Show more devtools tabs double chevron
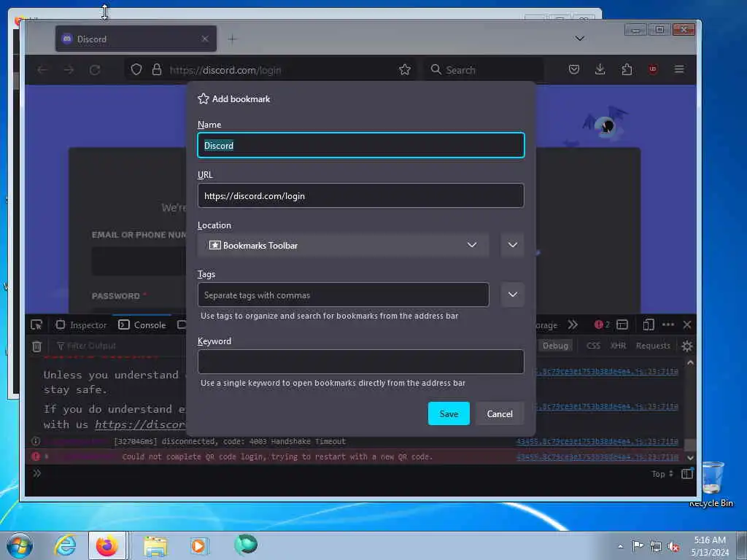Screen dimensions: 747x560 tap(573, 324)
